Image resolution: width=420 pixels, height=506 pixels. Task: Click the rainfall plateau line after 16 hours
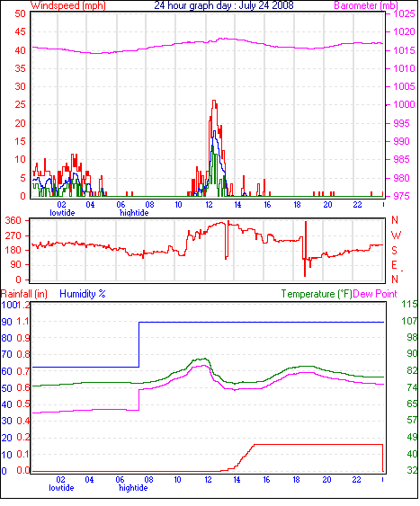(318, 445)
